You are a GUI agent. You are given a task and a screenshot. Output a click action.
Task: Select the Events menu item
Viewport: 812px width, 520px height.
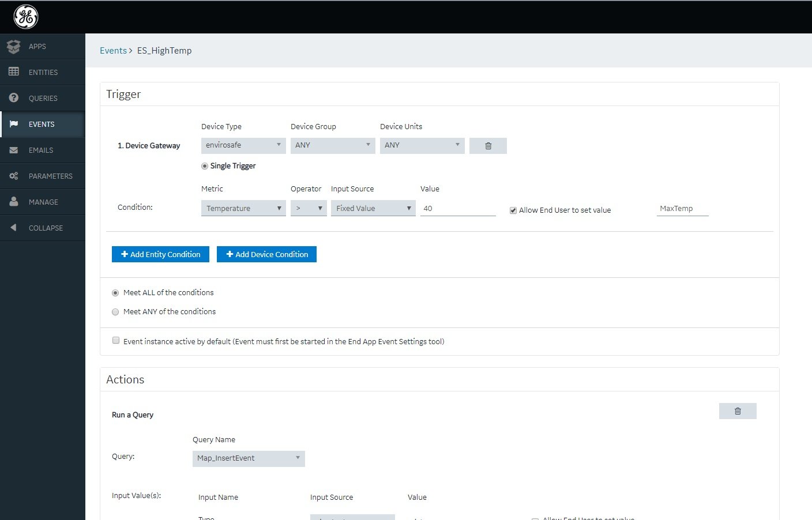click(42, 125)
